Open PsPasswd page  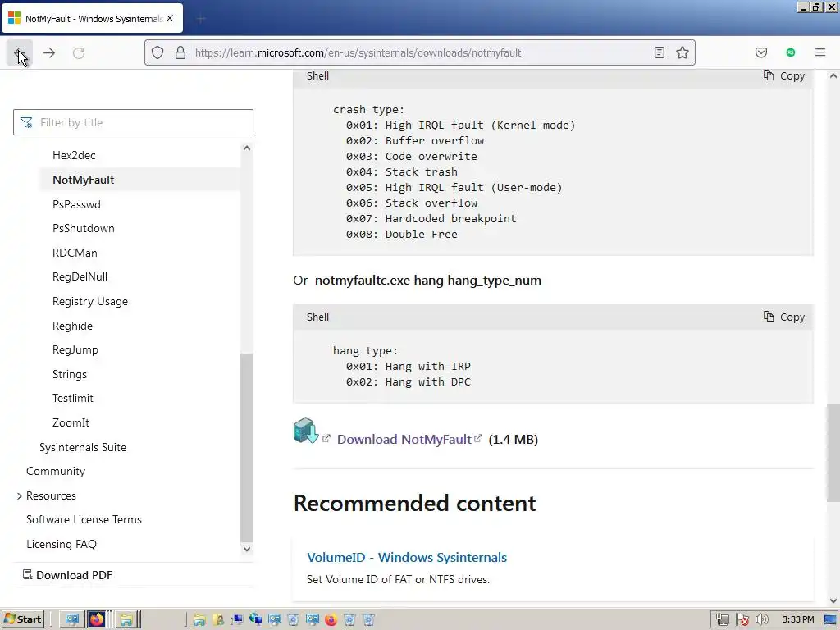point(76,204)
